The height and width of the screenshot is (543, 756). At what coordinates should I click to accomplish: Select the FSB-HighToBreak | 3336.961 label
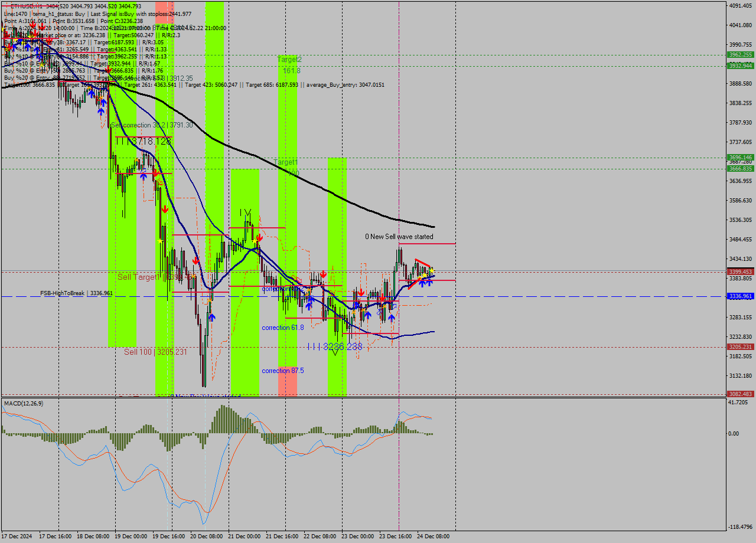pyautogui.click(x=76, y=293)
